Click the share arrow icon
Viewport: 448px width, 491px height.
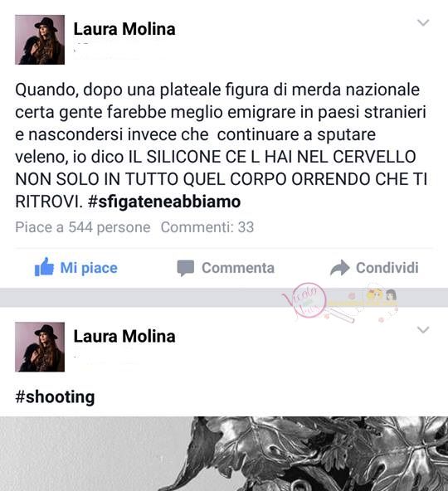pyautogui.click(x=340, y=268)
